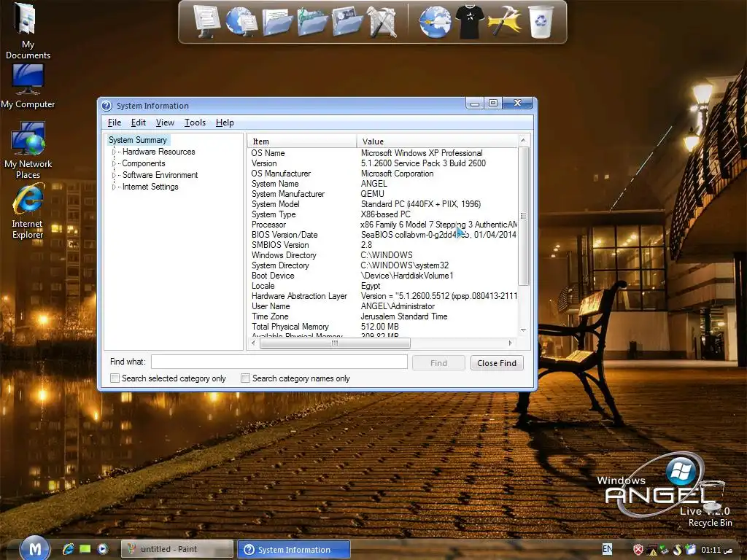This screenshot has width=747, height=560.
Task: Launch media player from quick launch
Action: [102, 549]
